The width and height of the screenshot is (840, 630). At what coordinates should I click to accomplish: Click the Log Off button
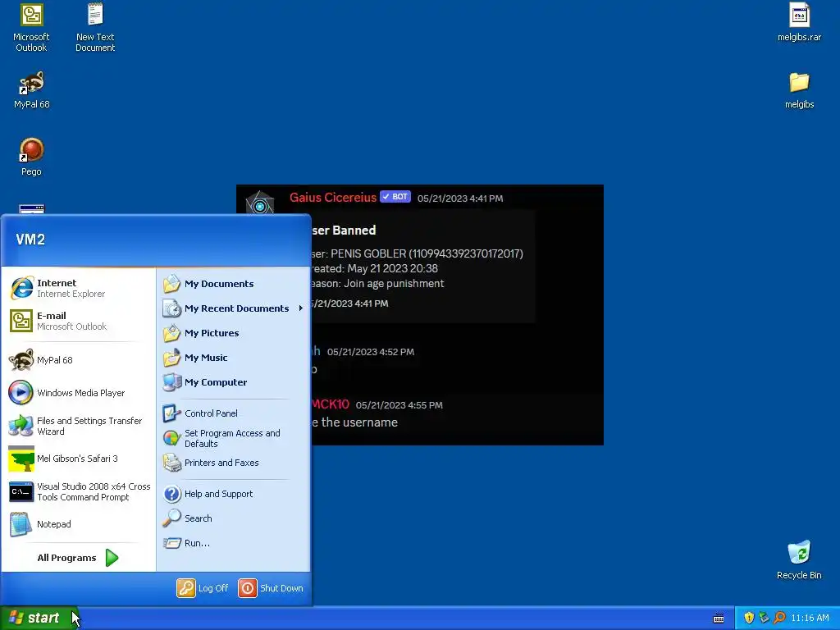(x=203, y=588)
